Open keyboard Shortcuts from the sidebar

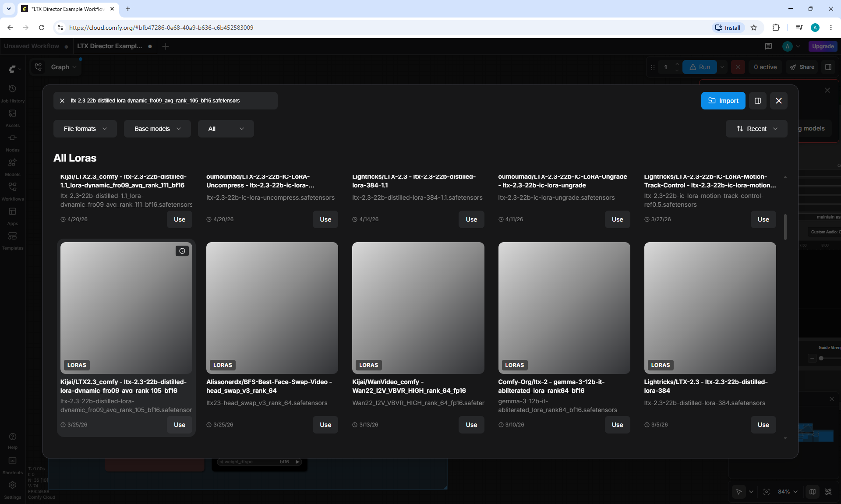tap(13, 465)
